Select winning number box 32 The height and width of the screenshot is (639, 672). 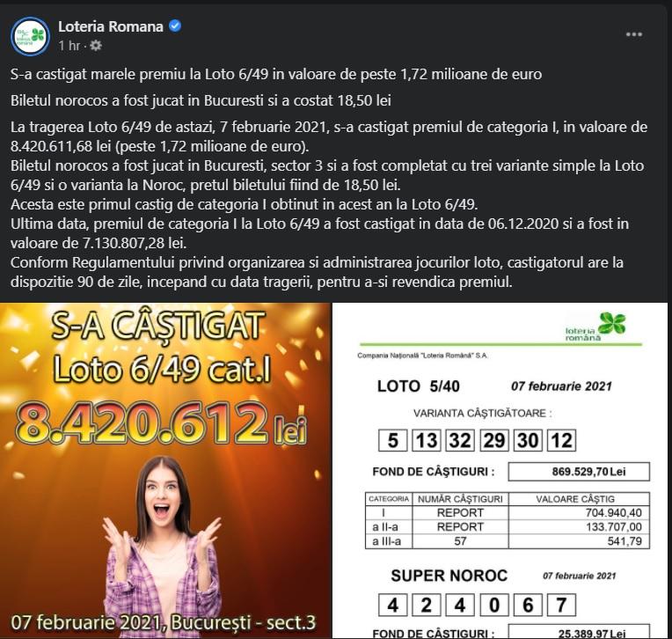[460, 440]
